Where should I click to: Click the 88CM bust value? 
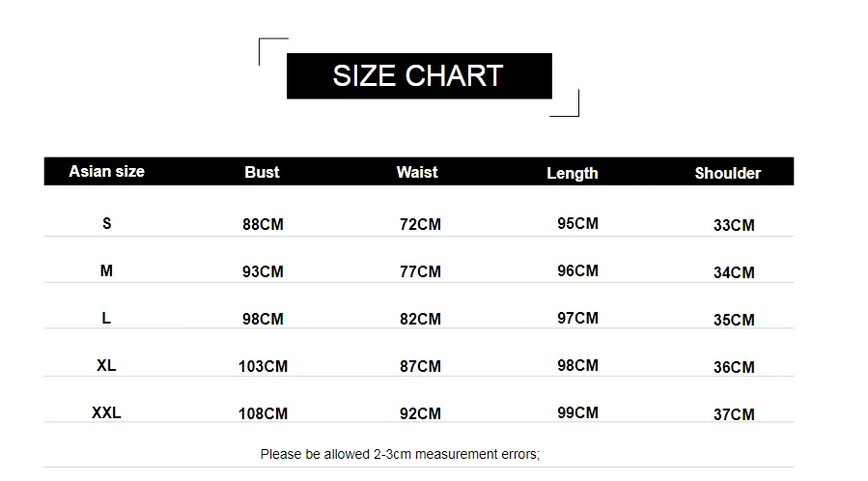click(x=263, y=224)
